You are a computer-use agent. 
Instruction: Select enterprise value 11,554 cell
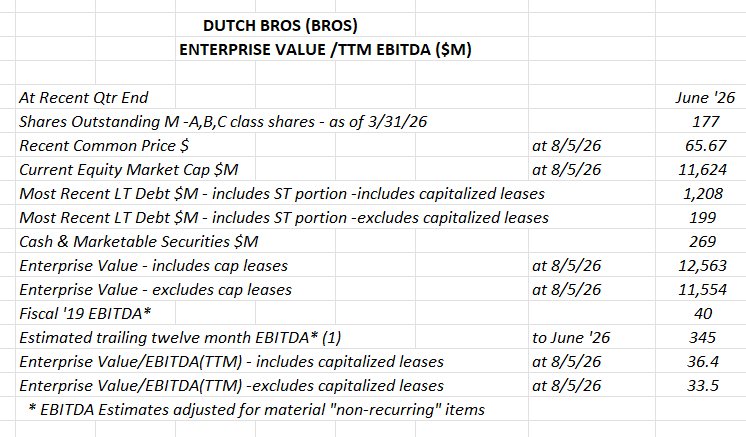(702, 290)
